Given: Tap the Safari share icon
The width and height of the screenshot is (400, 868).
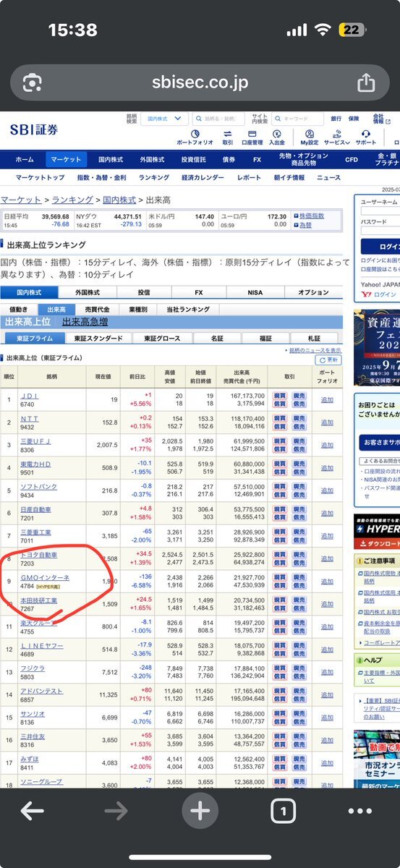Looking at the screenshot, I should [x=366, y=82].
